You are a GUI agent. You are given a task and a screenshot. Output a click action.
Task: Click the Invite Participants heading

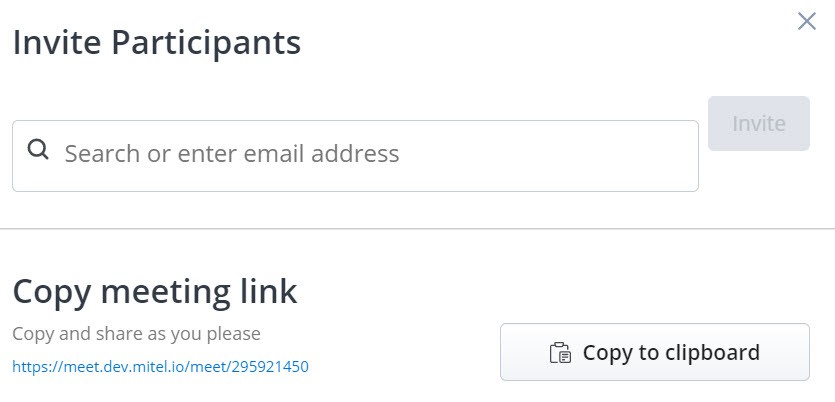click(156, 43)
